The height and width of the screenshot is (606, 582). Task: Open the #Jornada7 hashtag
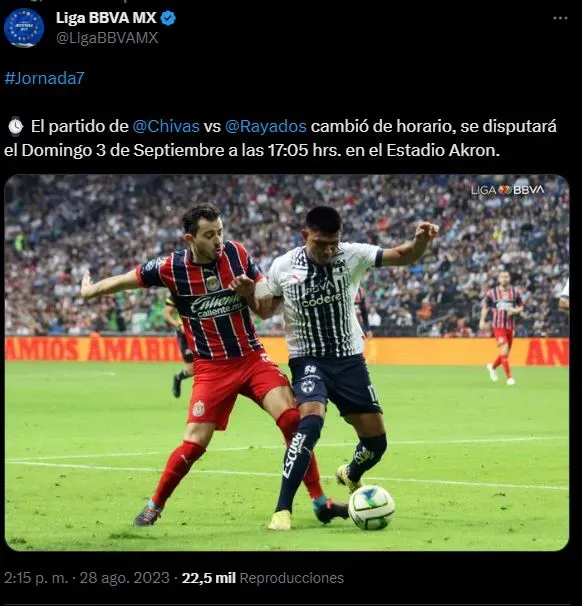tap(44, 78)
